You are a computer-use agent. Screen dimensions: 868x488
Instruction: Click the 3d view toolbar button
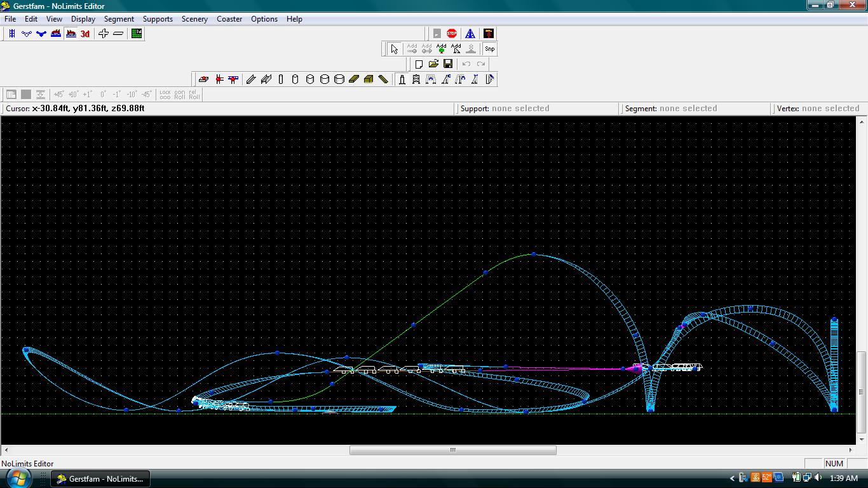pyautogui.click(x=85, y=34)
